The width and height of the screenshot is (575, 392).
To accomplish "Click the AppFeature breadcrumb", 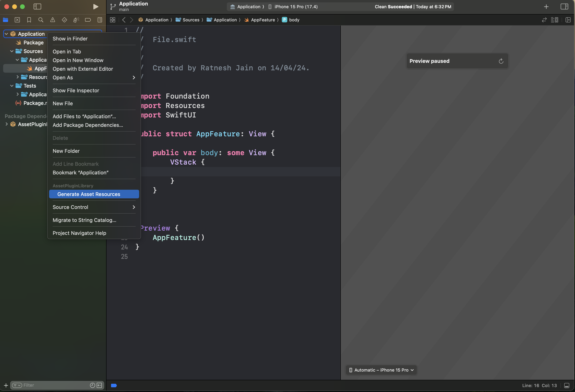I will (x=259, y=20).
